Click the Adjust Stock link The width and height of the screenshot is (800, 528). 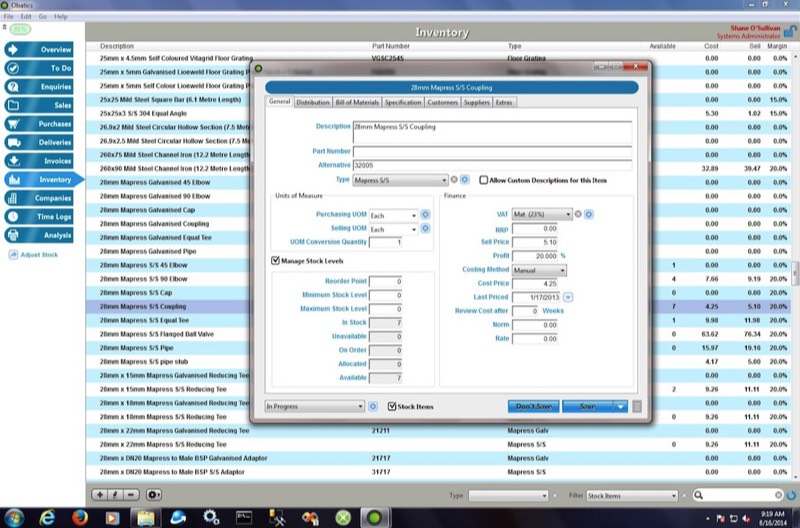34,255
